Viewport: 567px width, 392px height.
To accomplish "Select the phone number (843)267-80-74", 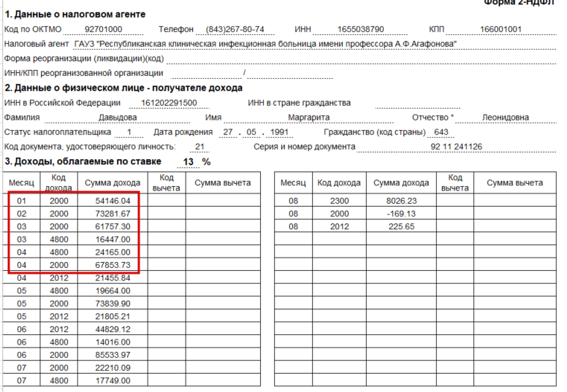I will (x=235, y=29).
